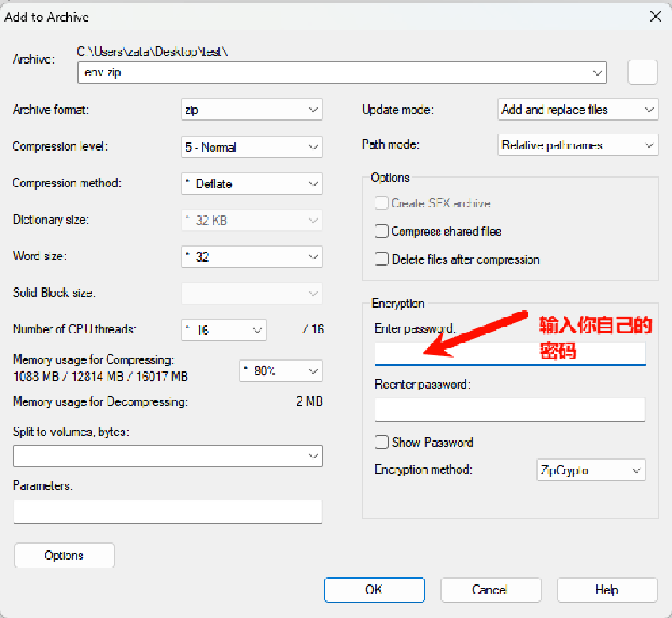This screenshot has width=672, height=618.
Task: Open the Update mode dropdown
Action: tap(578, 110)
